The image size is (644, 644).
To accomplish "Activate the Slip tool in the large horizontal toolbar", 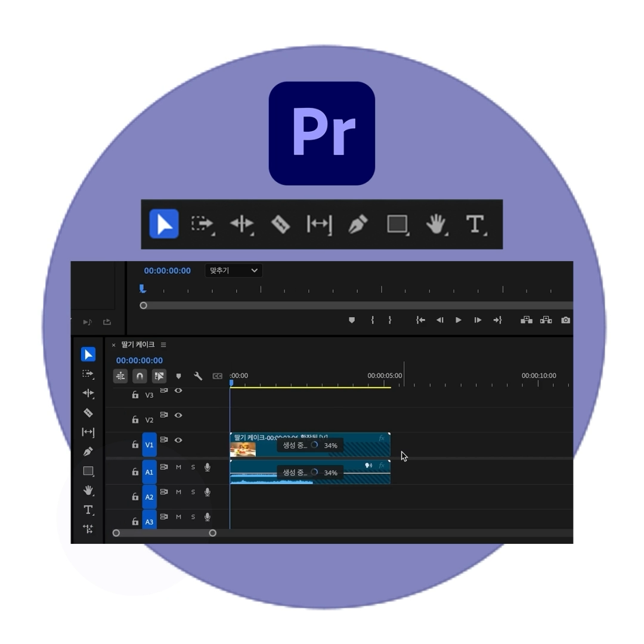I will (319, 224).
